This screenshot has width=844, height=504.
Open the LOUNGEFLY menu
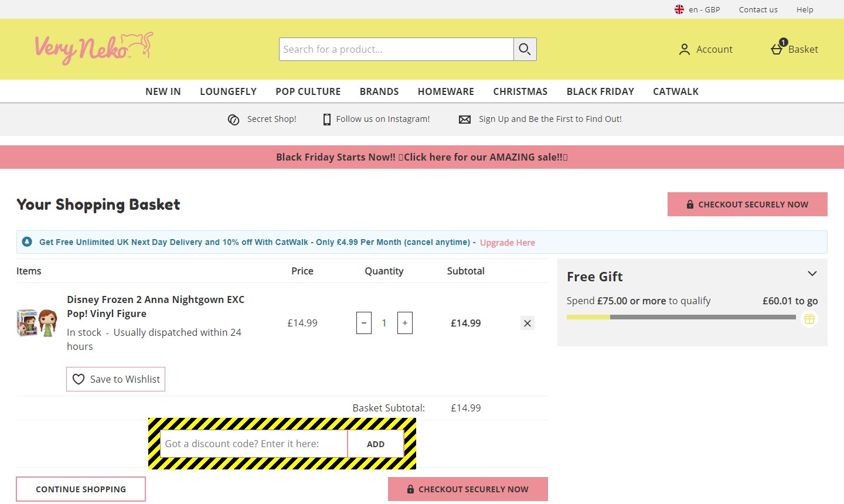(228, 91)
